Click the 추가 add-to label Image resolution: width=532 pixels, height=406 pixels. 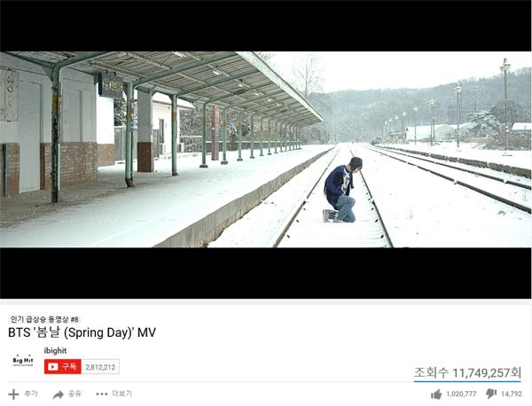31,394
